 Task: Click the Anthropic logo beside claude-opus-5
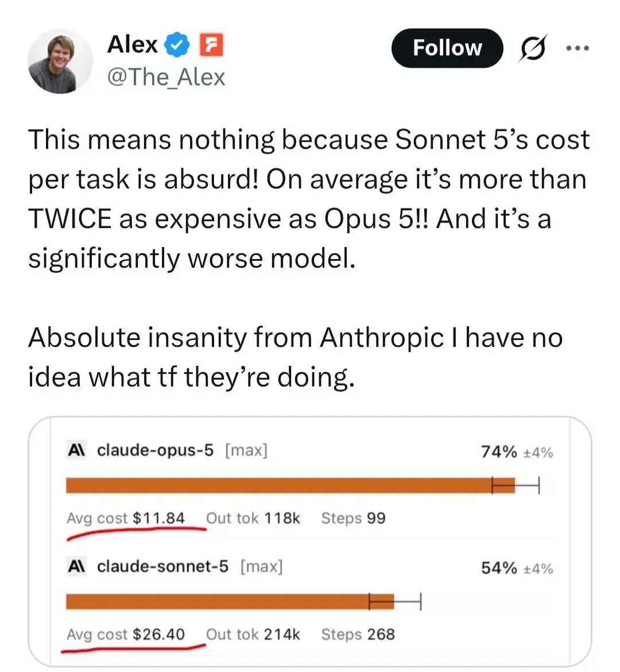tap(77, 450)
